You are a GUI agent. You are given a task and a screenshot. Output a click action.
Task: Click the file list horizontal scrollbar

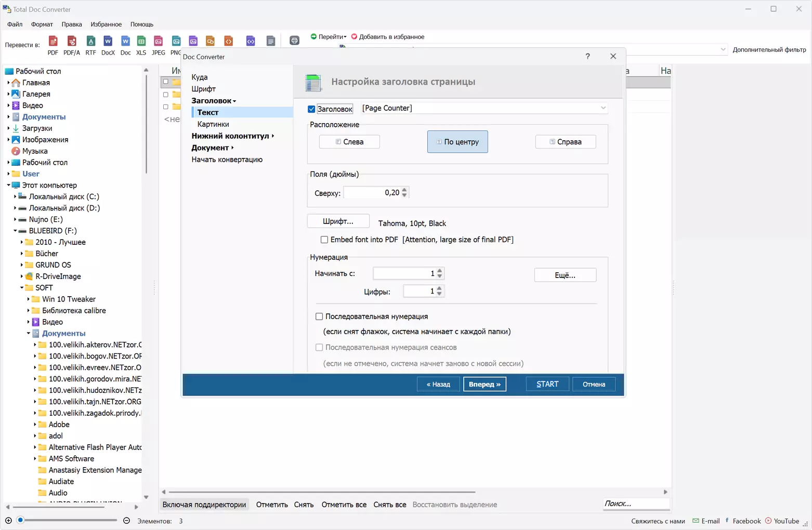[x=322, y=492]
